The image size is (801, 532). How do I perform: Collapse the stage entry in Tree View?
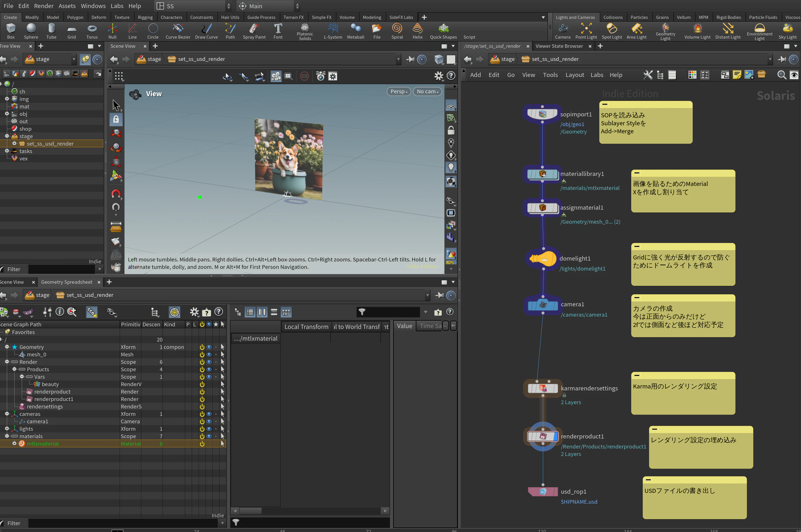7,136
